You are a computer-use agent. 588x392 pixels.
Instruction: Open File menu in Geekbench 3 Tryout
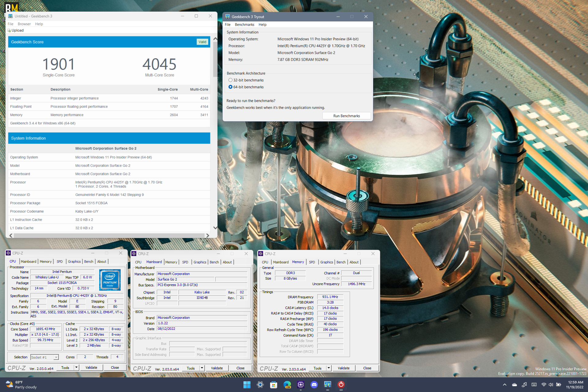[228, 24]
